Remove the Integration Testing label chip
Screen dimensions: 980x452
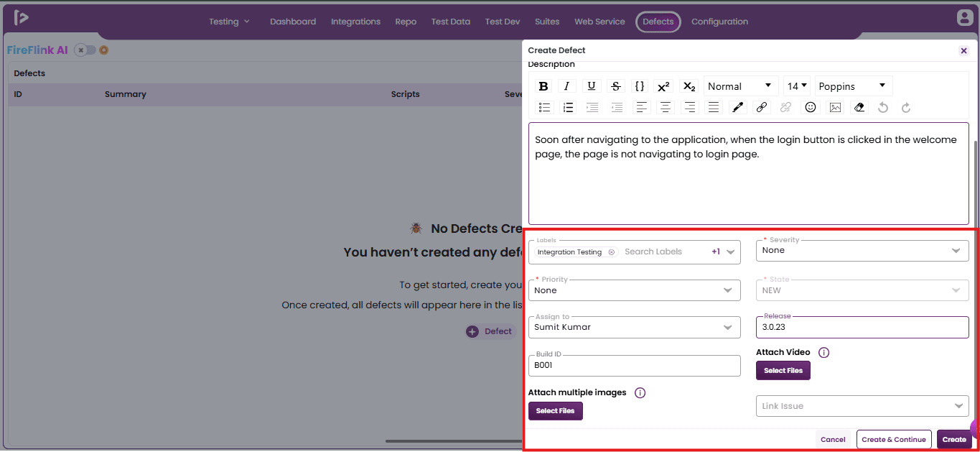(x=612, y=252)
